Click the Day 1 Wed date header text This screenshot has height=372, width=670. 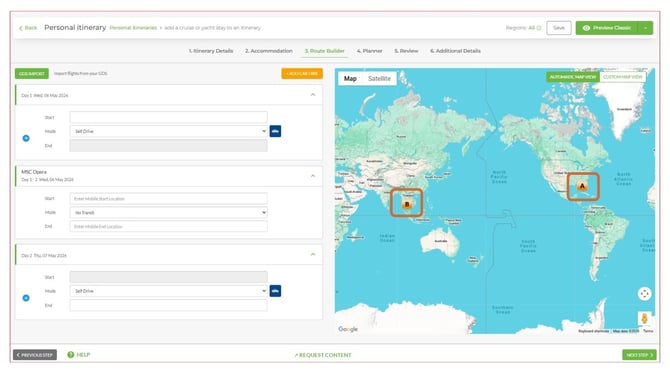tap(45, 95)
